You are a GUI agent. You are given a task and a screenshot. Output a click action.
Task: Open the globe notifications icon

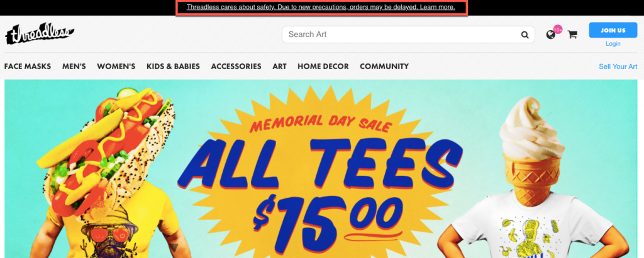551,35
